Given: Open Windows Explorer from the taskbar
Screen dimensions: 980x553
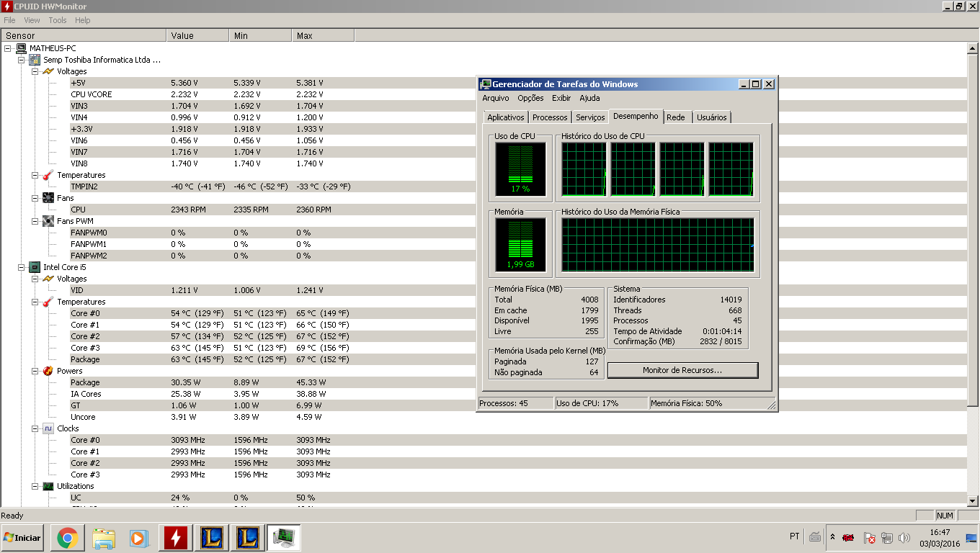Looking at the screenshot, I should [104, 538].
